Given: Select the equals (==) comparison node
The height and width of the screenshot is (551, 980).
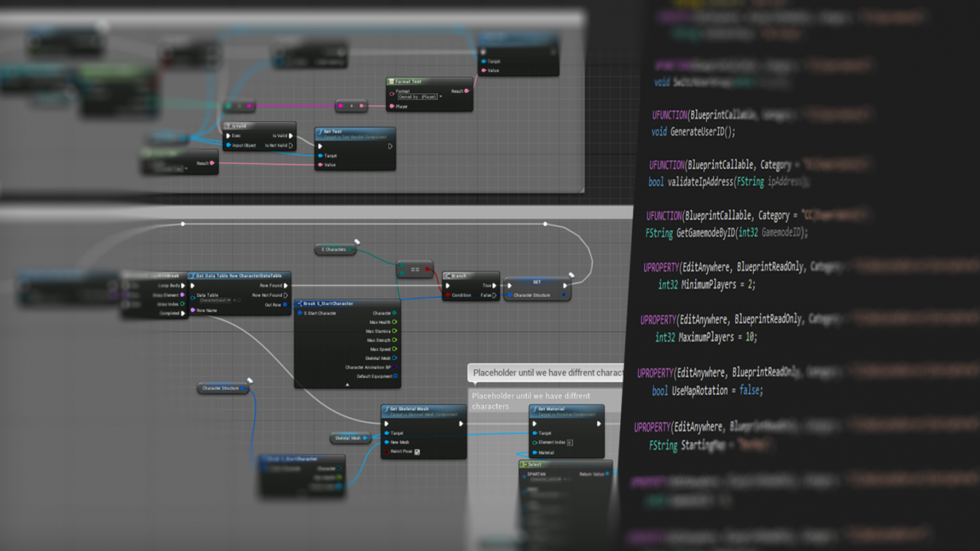Looking at the screenshot, I should click(414, 269).
